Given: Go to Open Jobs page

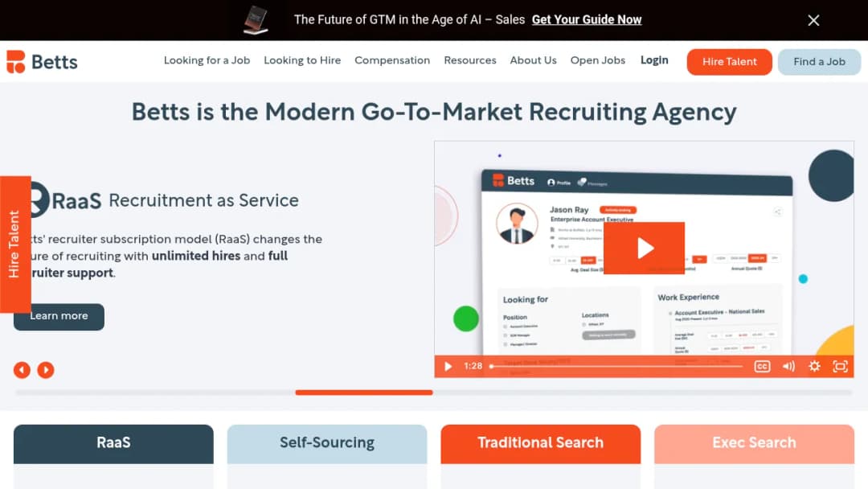Looking at the screenshot, I should point(598,60).
